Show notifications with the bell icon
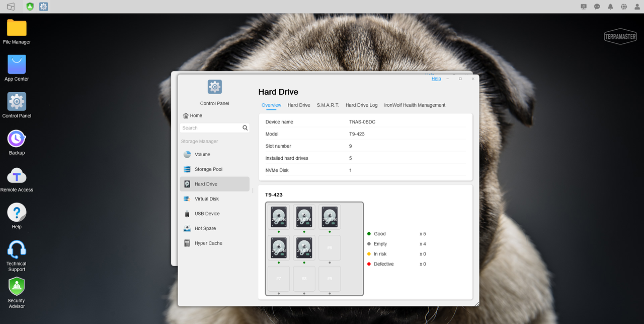This screenshot has width=644, height=324. click(610, 7)
